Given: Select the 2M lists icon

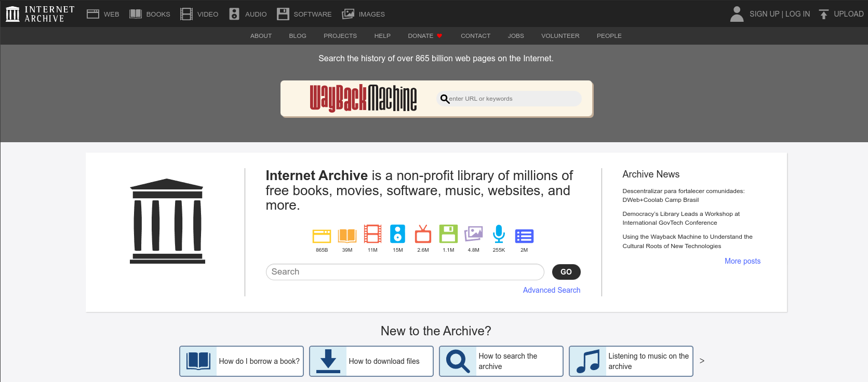Looking at the screenshot, I should click(x=524, y=236).
